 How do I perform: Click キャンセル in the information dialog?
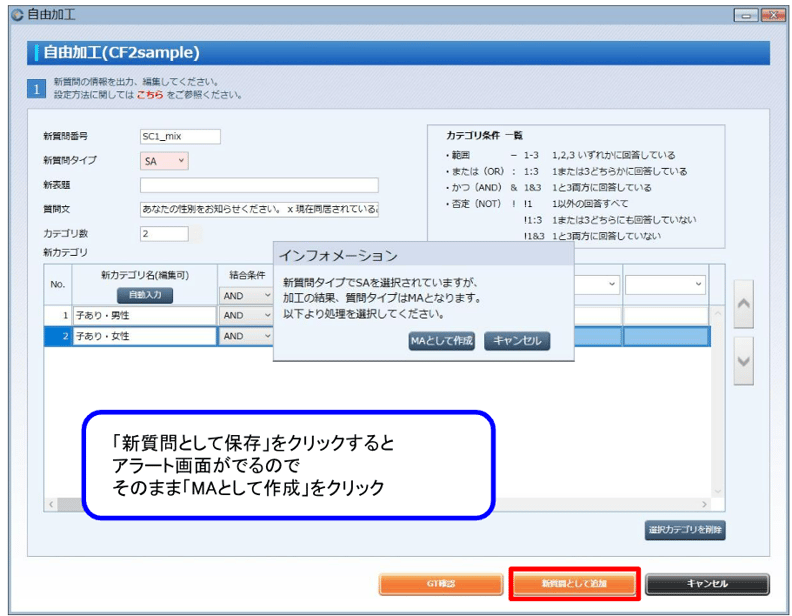tap(517, 341)
